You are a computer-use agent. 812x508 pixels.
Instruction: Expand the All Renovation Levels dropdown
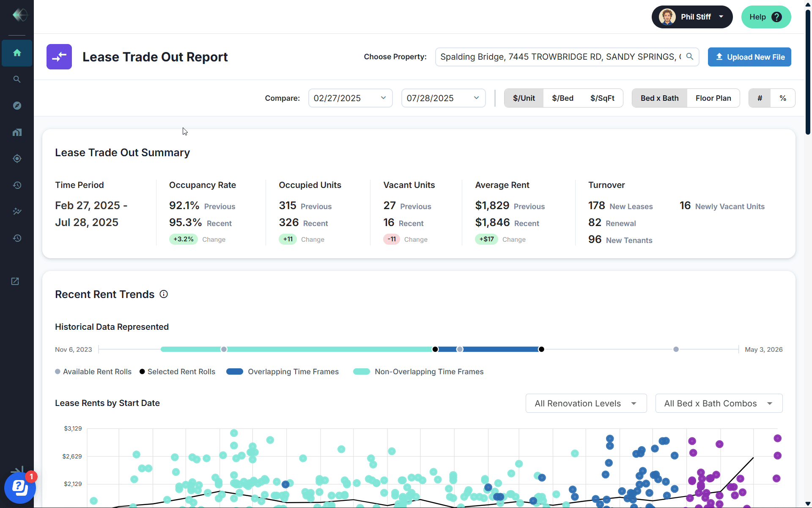point(586,403)
